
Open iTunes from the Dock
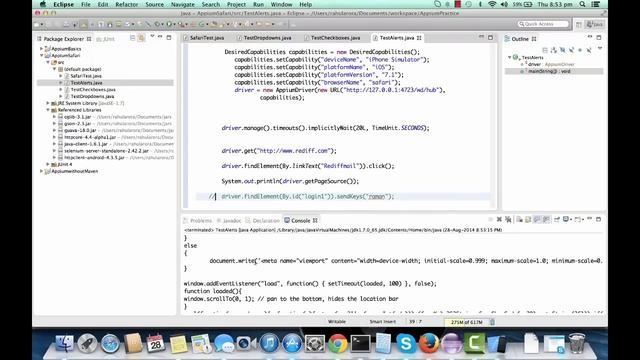pyautogui.click(x=269, y=343)
